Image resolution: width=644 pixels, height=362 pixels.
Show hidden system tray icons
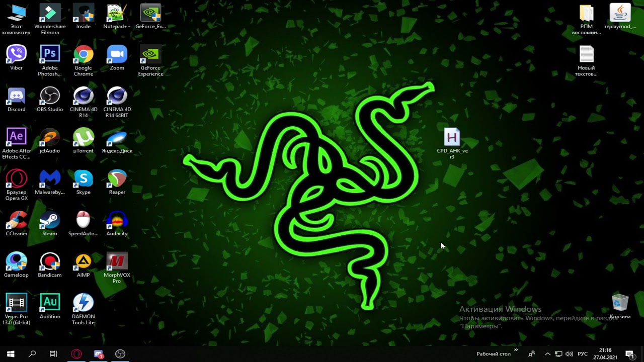pyautogui.click(x=548, y=354)
